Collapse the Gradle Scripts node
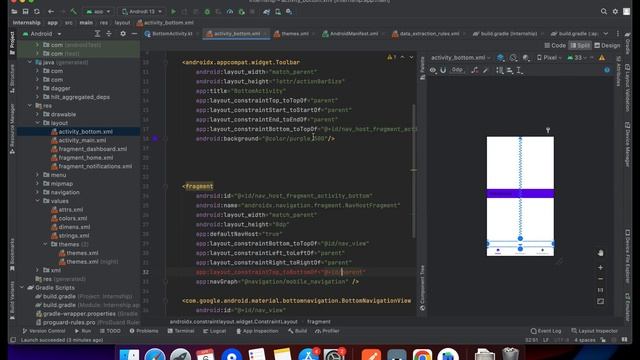 point(22,288)
